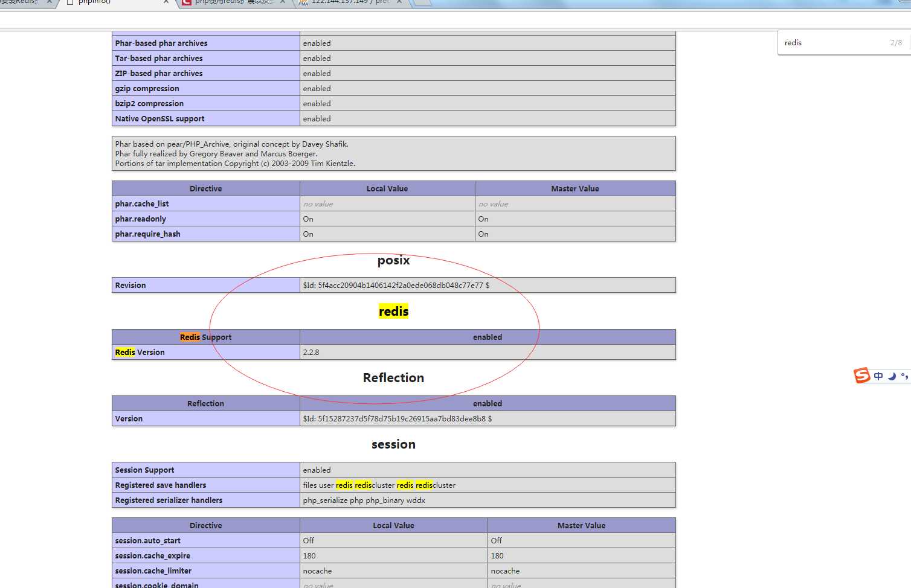
Task: Click the highlighted 'redis' section heading
Action: click(394, 312)
